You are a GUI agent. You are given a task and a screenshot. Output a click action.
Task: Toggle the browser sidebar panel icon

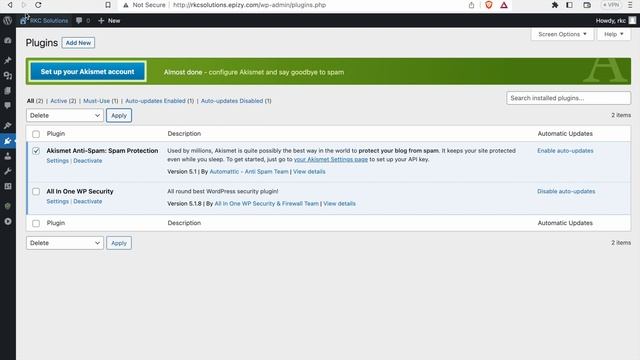click(x=569, y=5)
